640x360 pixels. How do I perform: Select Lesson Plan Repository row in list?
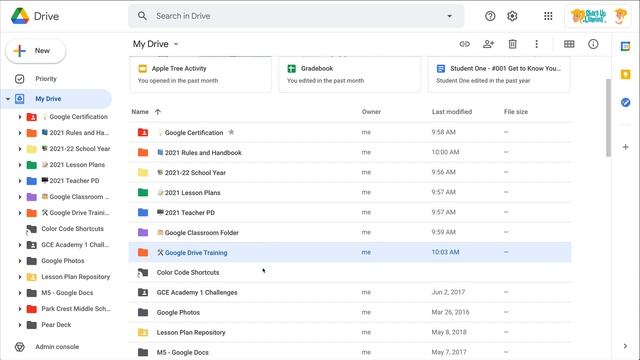click(x=350, y=332)
